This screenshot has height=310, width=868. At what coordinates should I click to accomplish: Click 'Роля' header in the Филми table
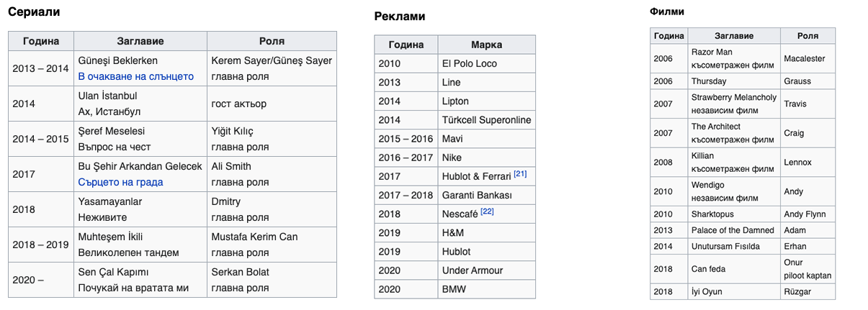808,36
